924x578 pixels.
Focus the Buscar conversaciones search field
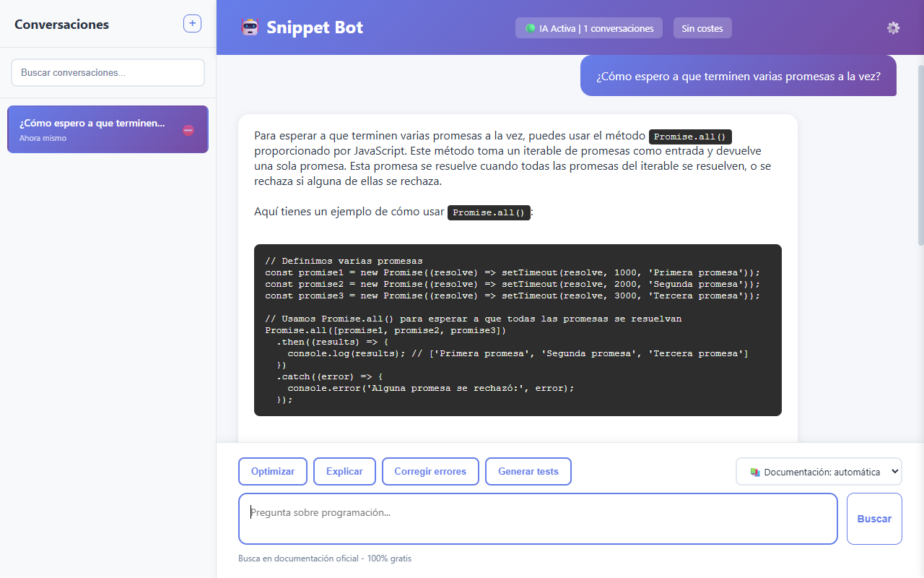[108, 73]
